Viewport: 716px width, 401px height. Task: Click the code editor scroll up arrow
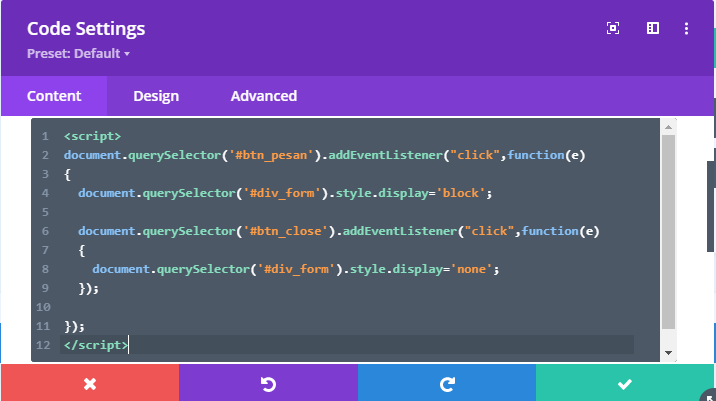click(669, 127)
